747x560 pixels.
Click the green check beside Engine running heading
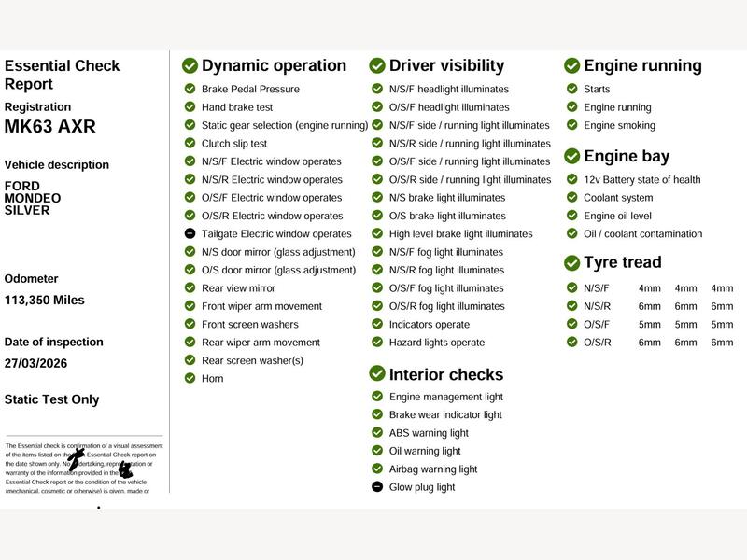(572, 65)
